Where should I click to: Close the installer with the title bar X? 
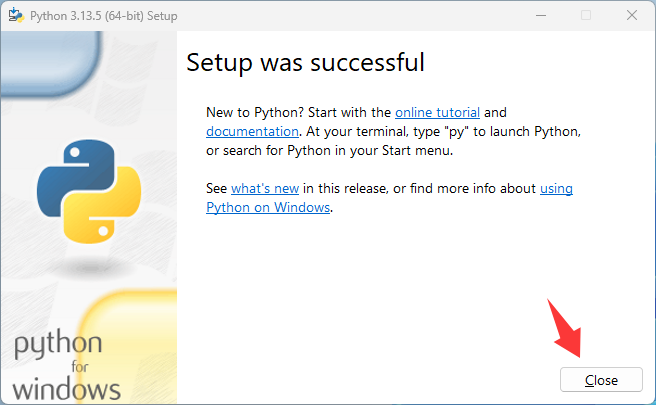point(631,15)
